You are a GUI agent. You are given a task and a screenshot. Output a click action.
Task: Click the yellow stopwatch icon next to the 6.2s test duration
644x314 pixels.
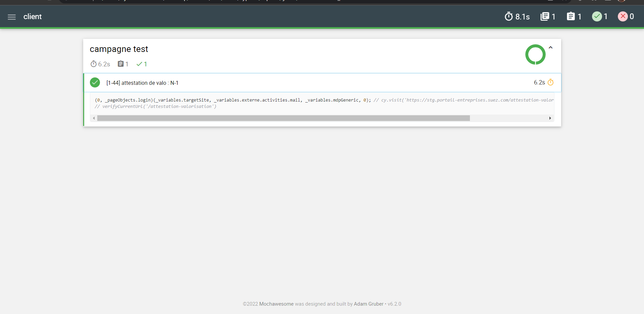click(x=551, y=82)
